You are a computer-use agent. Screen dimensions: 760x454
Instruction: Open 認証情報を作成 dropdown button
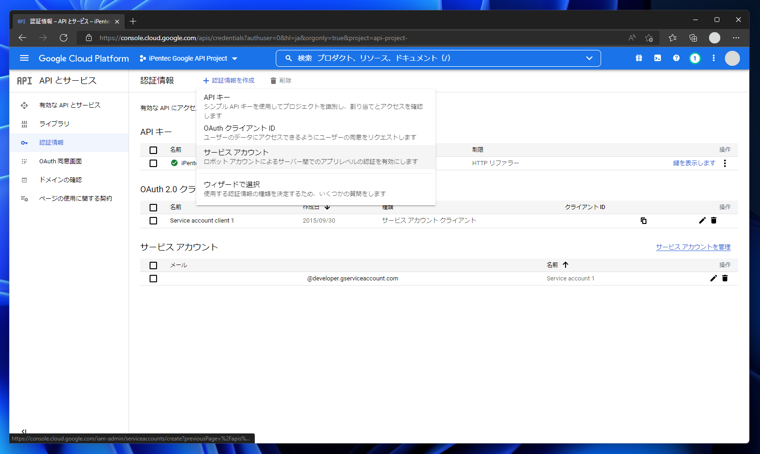[228, 80]
